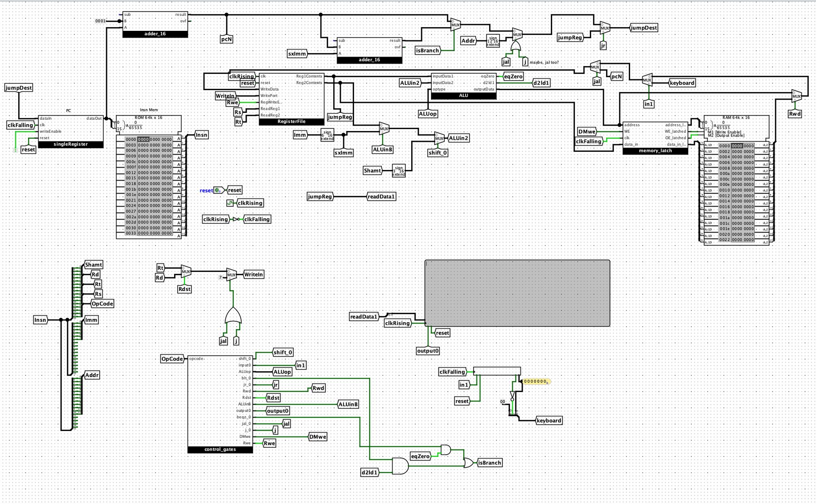
Task: Select the output0 tunnel below the TTY display
Action: pyautogui.click(x=428, y=351)
